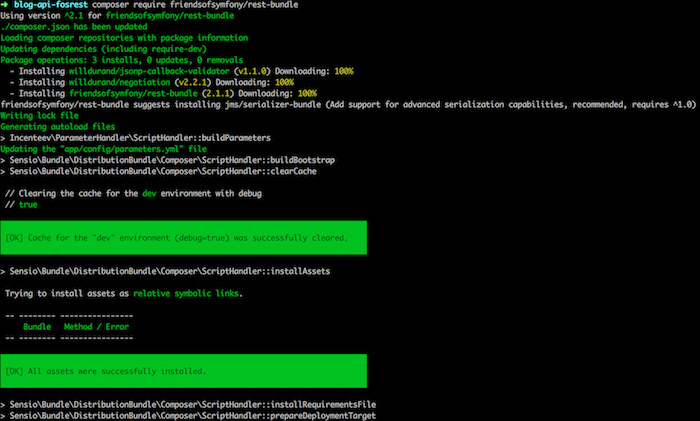Click the green word 'dev' in the clearing cache line
The image size is (700, 421).
point(149,193)
